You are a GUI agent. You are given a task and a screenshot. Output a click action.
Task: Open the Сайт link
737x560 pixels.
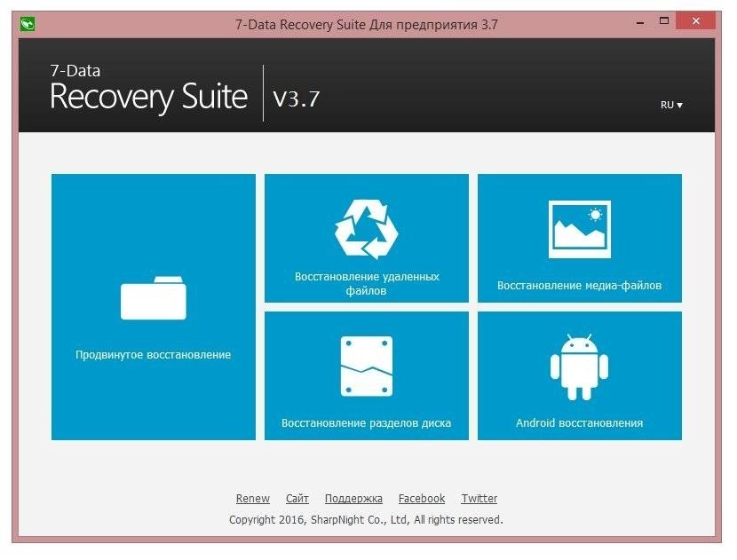297,499
